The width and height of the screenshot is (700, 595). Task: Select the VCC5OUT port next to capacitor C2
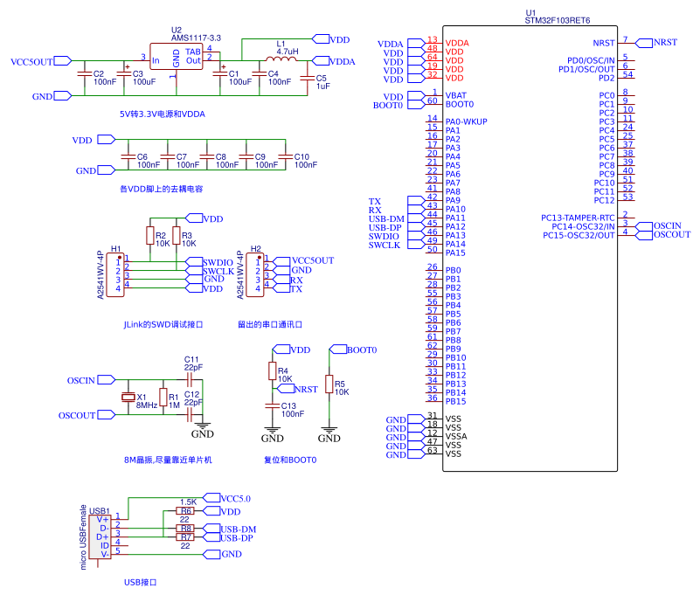tap(63, 60)
